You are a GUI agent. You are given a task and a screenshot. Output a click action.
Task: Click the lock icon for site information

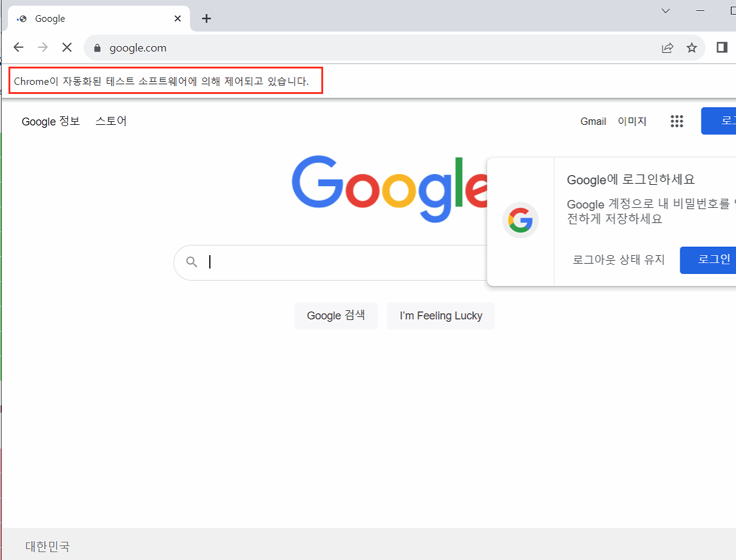(x=96, y=48)
